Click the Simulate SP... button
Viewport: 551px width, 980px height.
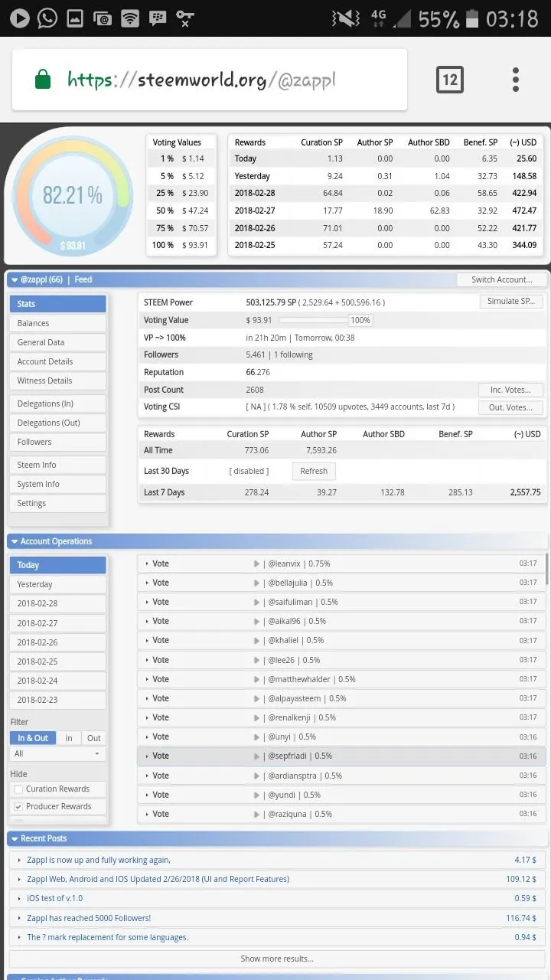coord(511,301)
